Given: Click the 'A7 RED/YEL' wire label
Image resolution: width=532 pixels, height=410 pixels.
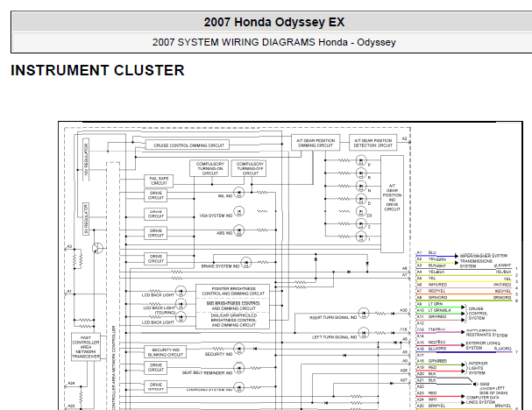Looking at the screenshot, I should point(431,292).
